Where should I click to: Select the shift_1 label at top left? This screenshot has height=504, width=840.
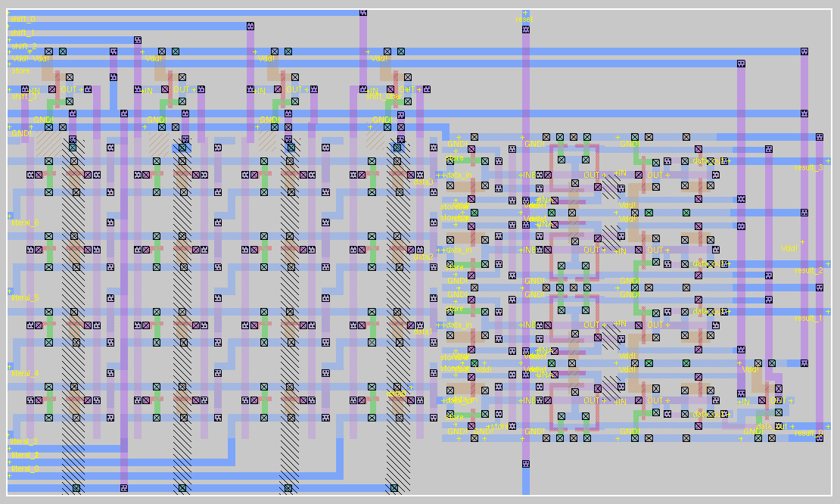coord(22,33)
